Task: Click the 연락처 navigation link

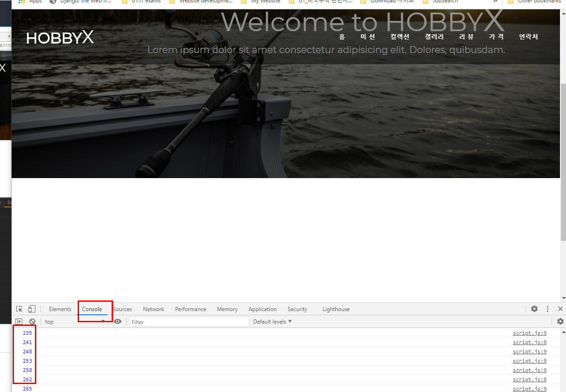Action: click(x=529, y=37)
